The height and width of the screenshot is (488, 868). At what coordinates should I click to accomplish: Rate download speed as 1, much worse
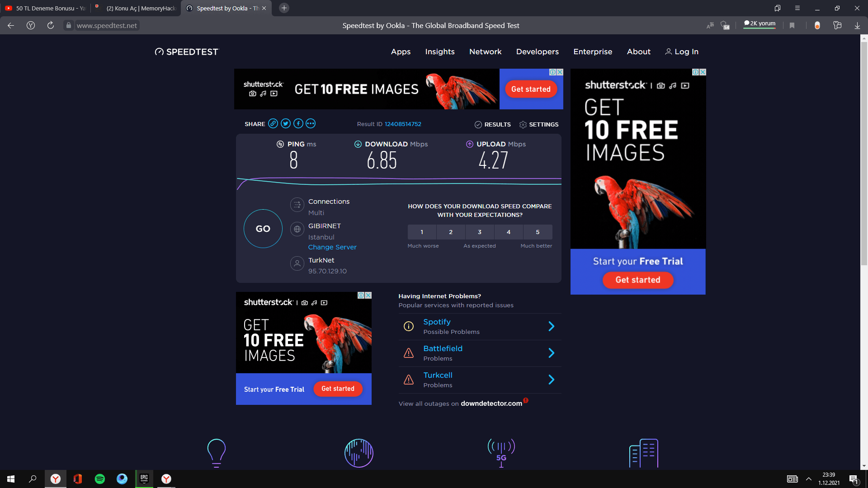click(x=422, y=232)
